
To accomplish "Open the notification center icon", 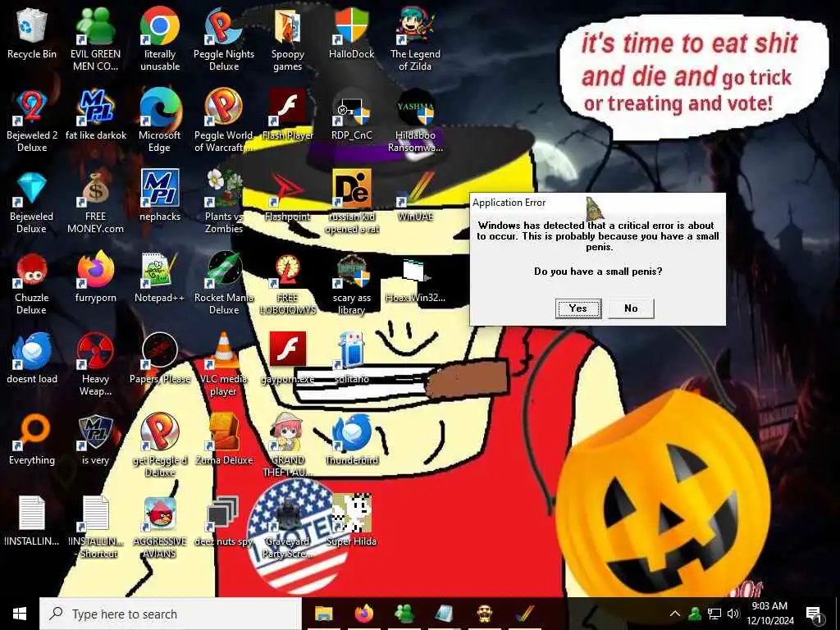I will pyautogui.click(x=814, y=614).
